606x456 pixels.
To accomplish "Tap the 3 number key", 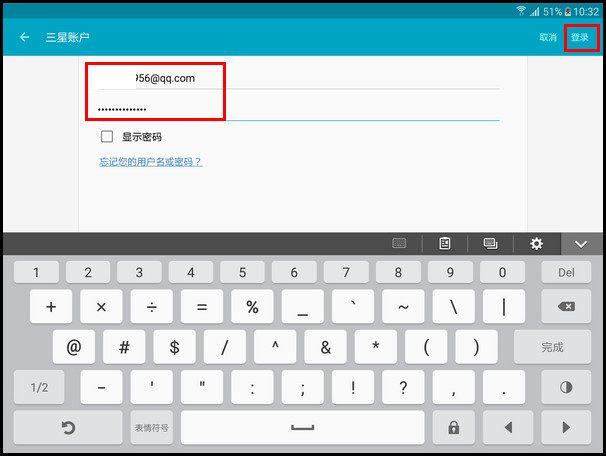I will coord(139,272).
